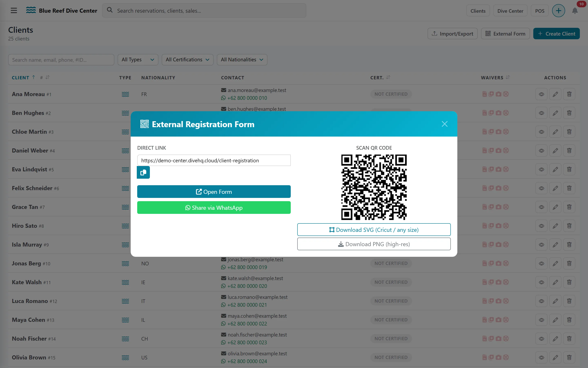Open POS from top navigation

(x=540, y=11)
